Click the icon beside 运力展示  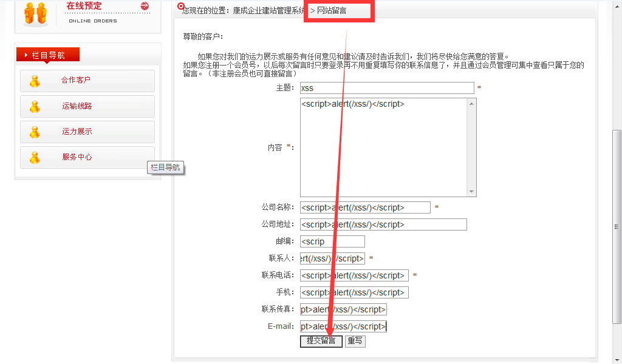35,132
